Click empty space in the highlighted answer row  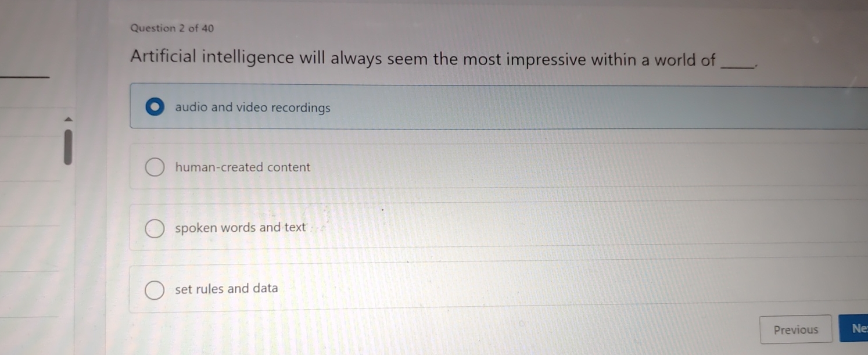[581, 107]
